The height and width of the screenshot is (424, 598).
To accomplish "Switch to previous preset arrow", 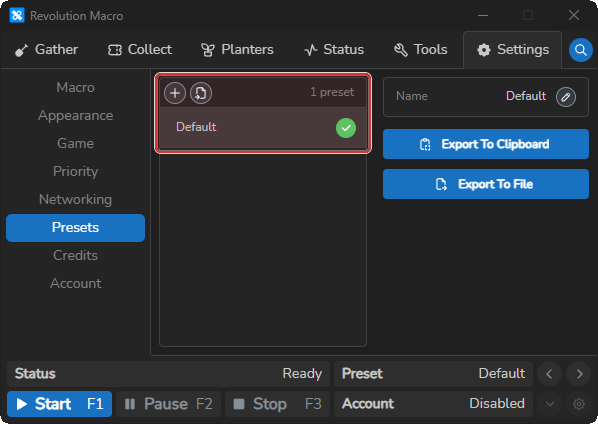I will tap(549, 374).
